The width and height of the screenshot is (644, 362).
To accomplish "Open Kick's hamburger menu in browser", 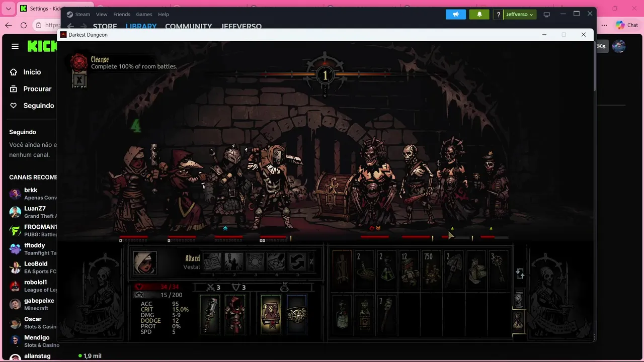I will [x=15, y=46].
